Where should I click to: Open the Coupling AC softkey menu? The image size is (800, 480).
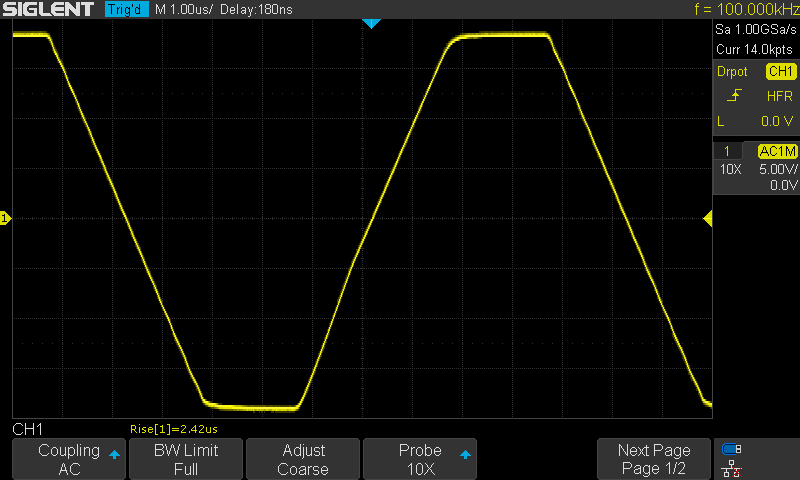coord(69,459)
